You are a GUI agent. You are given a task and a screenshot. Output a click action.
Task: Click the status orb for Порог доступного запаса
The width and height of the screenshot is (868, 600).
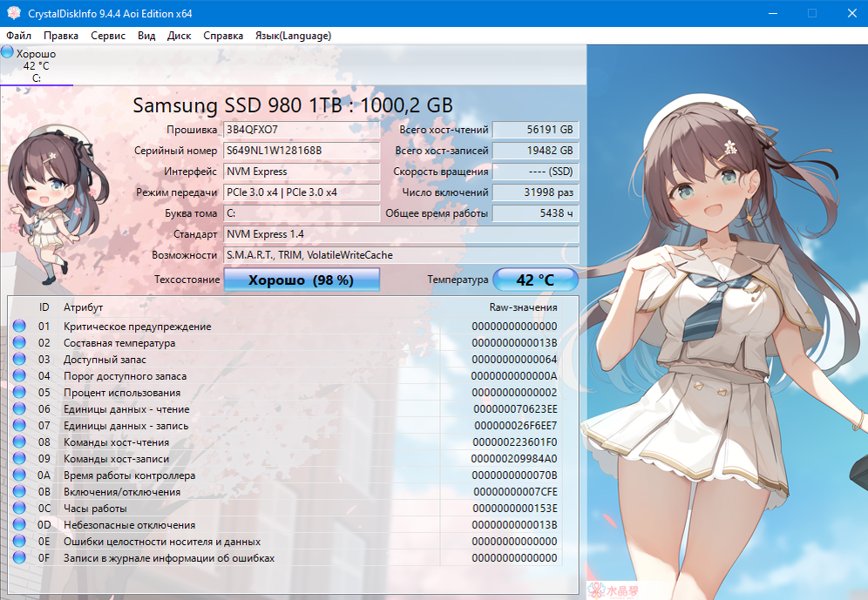click(x=19, y=375)
